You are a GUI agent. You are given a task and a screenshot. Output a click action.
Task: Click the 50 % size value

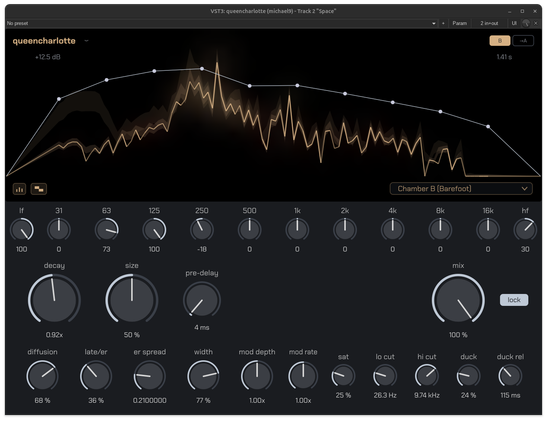[132, 335]
